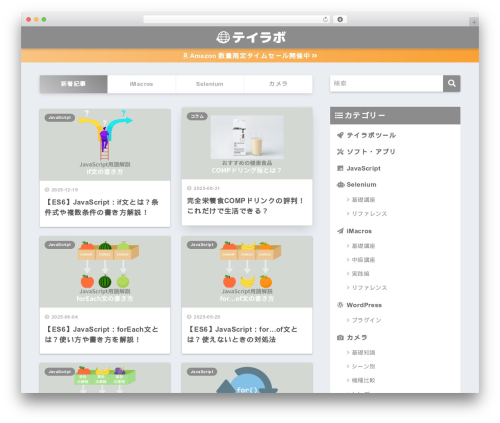The width and height of the screenshot is (500, 423).
Task: Open リファレンス under Selenium
Action: click(x=369, y=214)
